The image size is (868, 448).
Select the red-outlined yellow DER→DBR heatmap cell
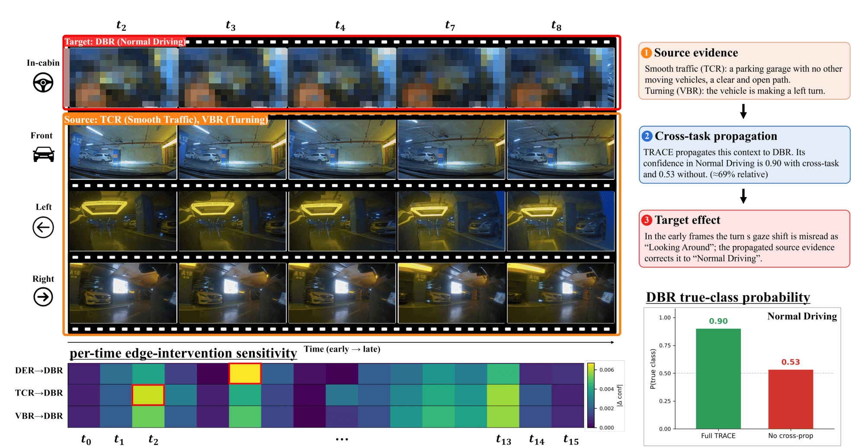245,373
